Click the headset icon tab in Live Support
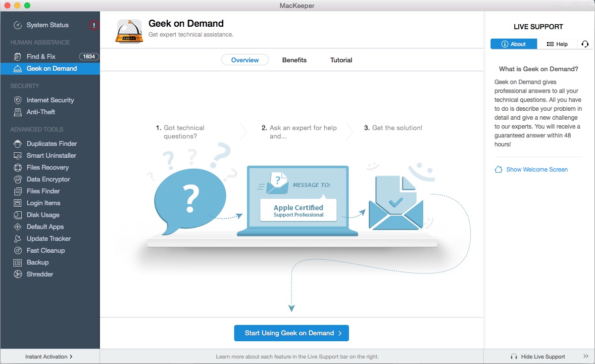This screenshot has width=595, height=364. click(585, 44)
